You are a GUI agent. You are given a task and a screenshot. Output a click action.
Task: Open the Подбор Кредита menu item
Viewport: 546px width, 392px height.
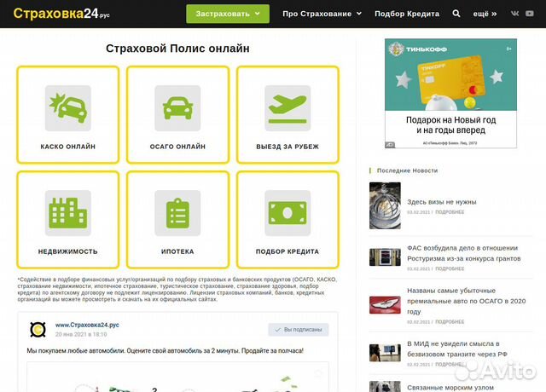pos(407,14)
